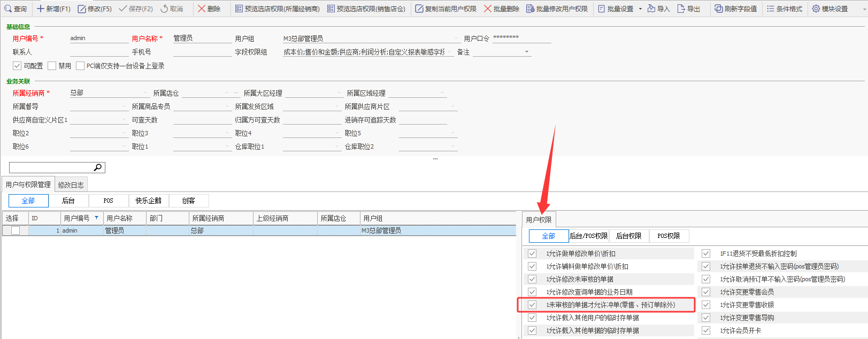This screenshot has width=868, height=339.
Task: Click the 修改(F5) edit icon
Action: (x=82, y=9)
